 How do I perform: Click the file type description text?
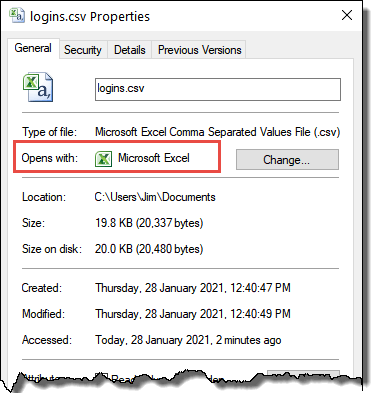tap(217, 132)
